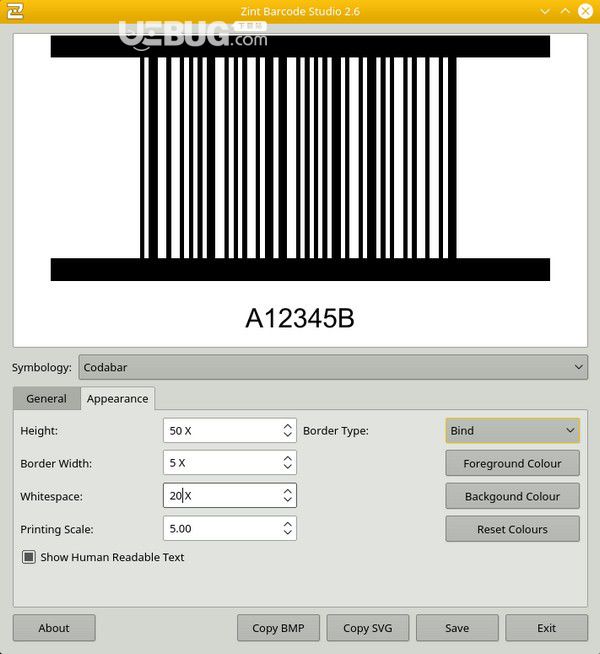This screenshot has height=654, width=600.
Task: Select the Appearance tab
Action: point(118,399)
